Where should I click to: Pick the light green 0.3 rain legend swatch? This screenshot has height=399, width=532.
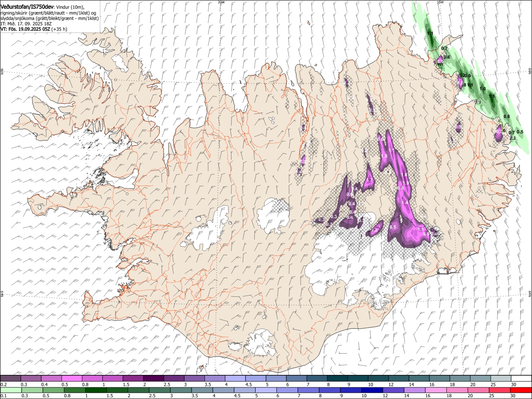pyautogui.click(x=32, y=390)
